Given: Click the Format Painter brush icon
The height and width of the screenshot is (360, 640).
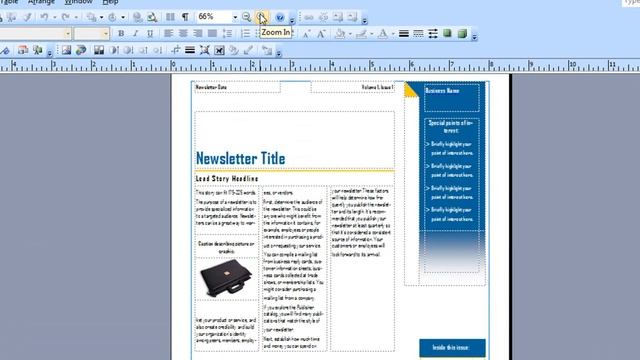Looking at the screenshot, I should 27,17.
